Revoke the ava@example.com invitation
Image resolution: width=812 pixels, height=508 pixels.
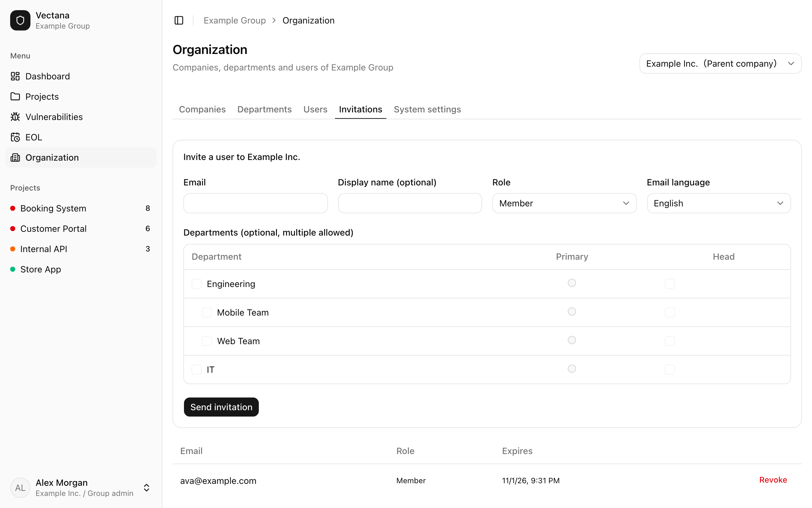pos(773,480)
